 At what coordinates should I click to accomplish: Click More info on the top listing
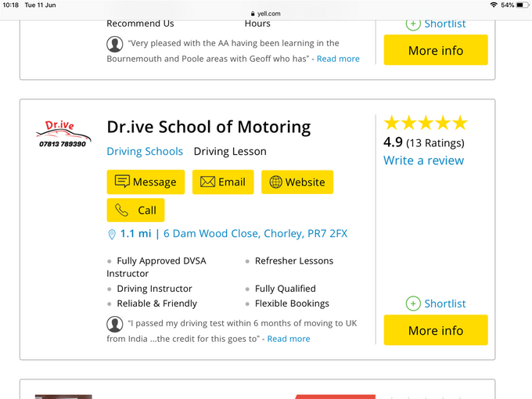click(x=436, y=50)
